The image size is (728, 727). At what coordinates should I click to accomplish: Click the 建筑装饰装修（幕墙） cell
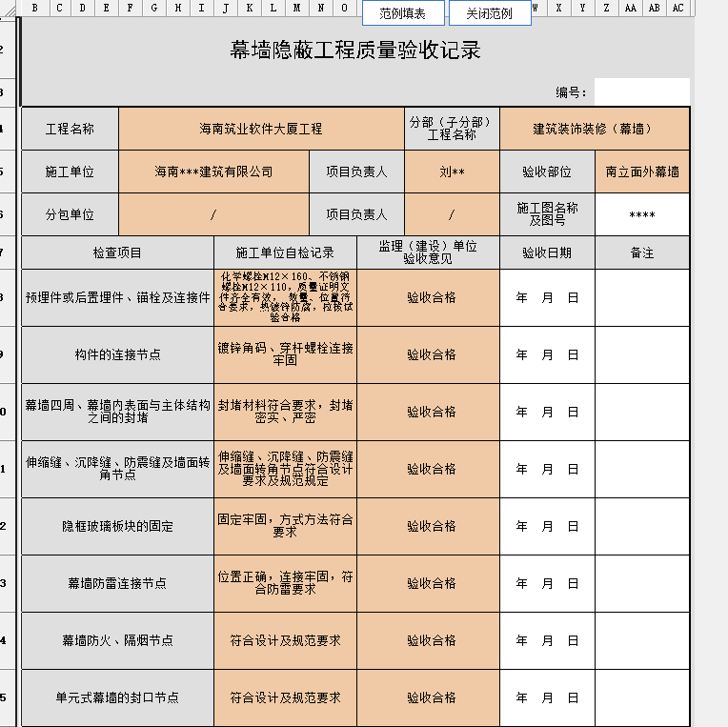594,129
